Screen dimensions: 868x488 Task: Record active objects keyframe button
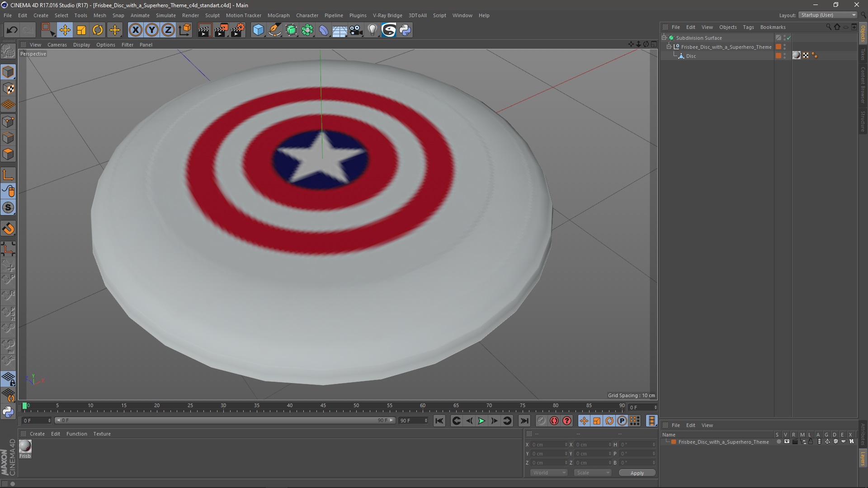(x=541, y=421)
